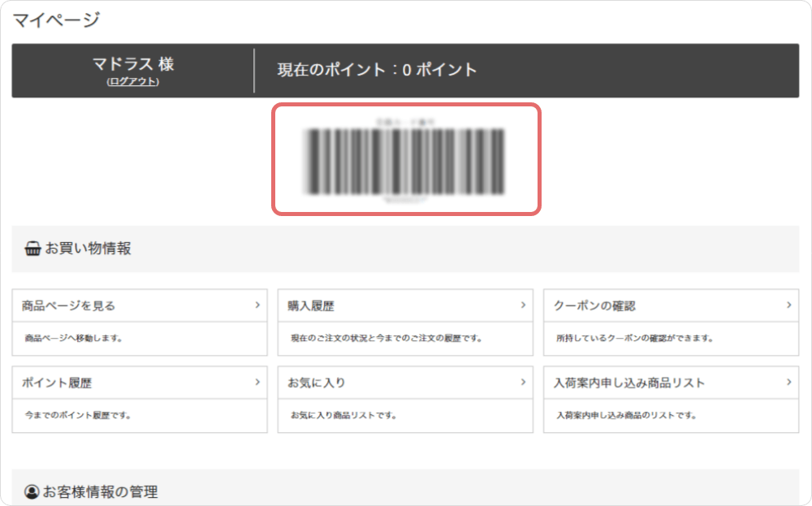The image size is (812, 506).
Task: Click the マドラス 様 user name
Action: (x=133, y=64)
